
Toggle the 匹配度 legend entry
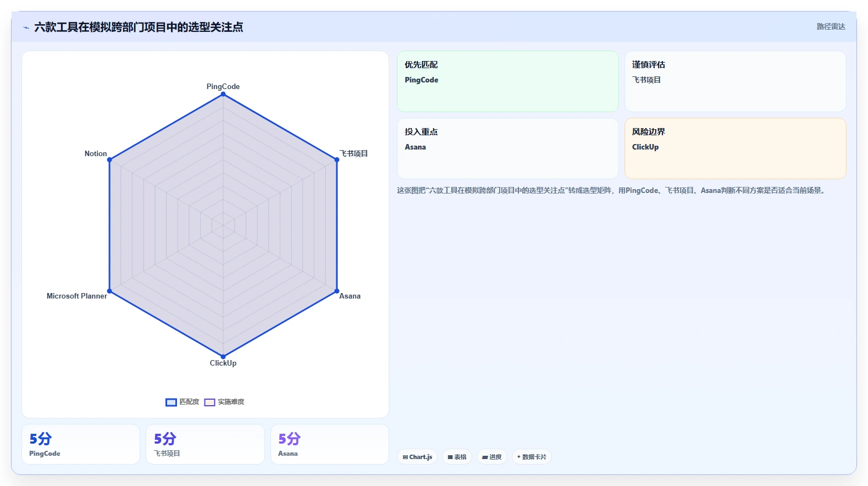tap(183, 402)
